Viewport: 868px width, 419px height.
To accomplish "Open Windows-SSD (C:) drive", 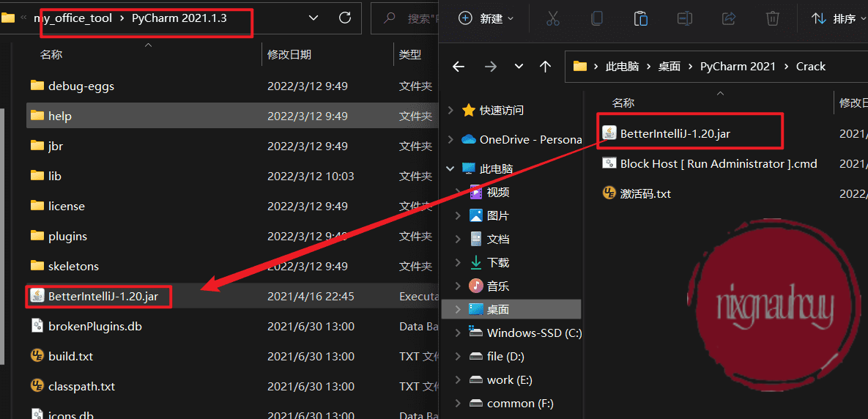I will pyautogui.click(x=534, y=333).
